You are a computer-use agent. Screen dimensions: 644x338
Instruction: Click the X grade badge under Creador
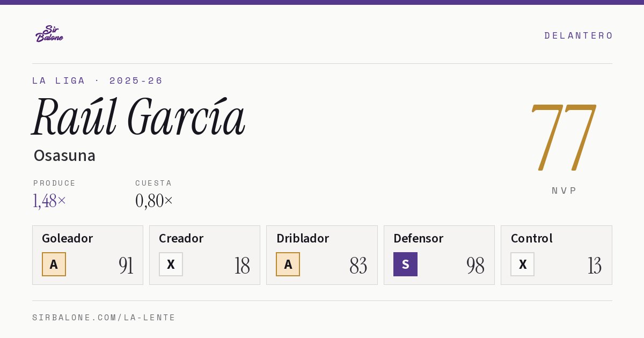click(x=171, y=264)
